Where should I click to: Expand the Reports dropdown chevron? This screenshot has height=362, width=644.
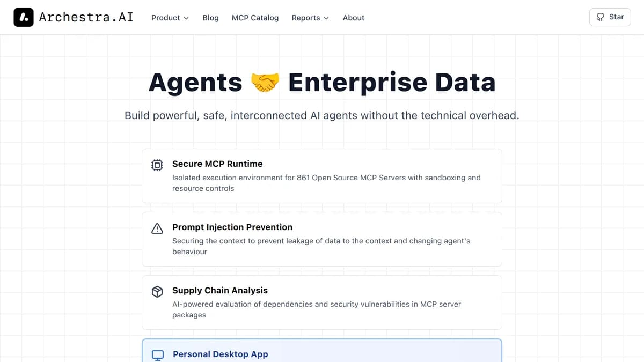click(326, 18)
